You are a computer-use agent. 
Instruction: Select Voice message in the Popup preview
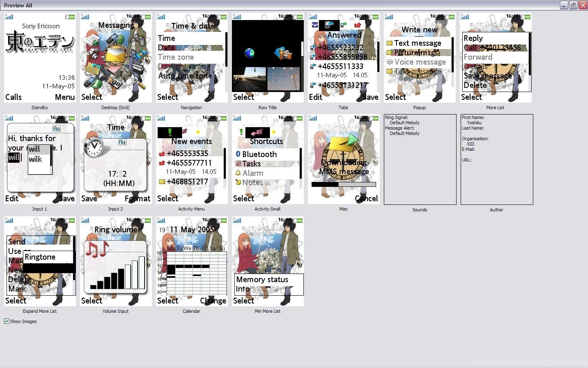coord(420,62)
